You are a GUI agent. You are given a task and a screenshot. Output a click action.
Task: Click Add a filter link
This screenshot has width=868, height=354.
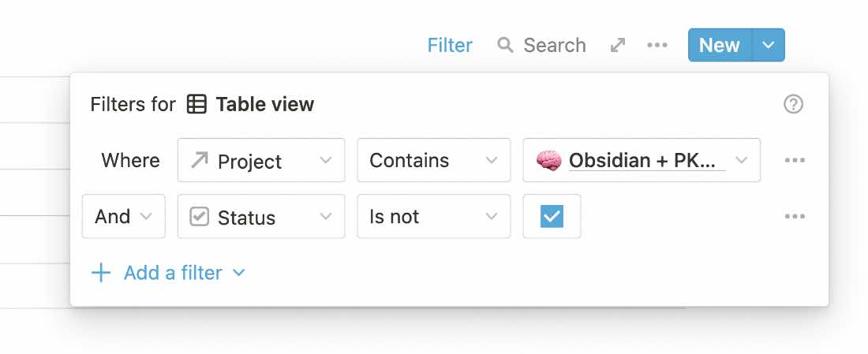(173, 273)
